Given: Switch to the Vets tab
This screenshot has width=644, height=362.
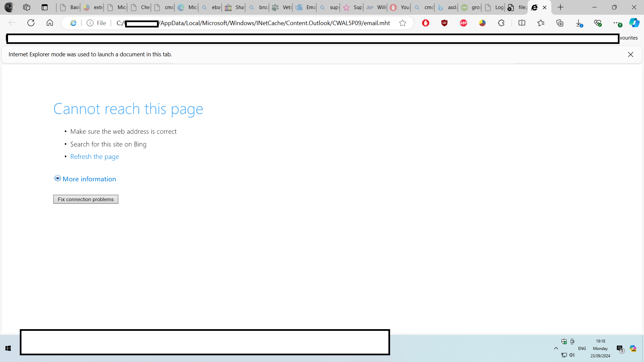Looking at the screenshot, I should [281, 7].
